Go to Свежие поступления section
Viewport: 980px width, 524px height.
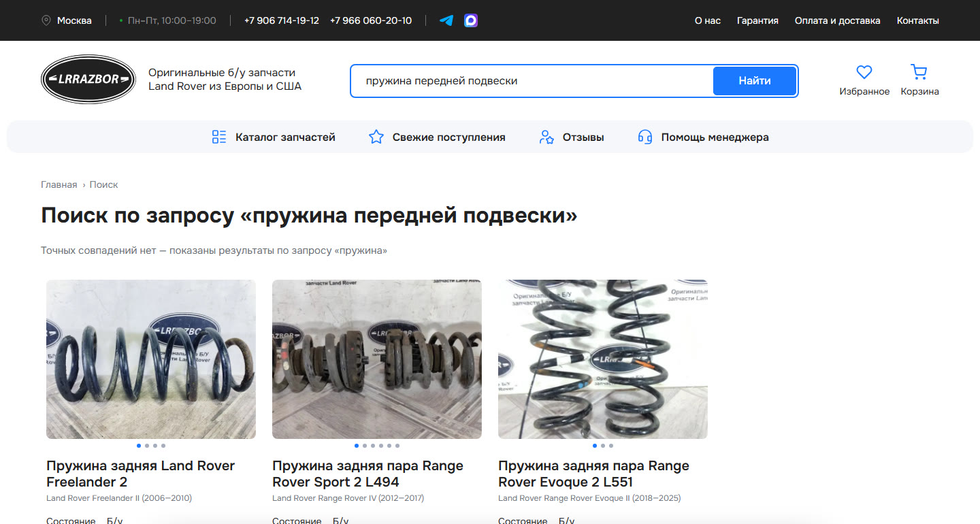[x=448, y=137]
